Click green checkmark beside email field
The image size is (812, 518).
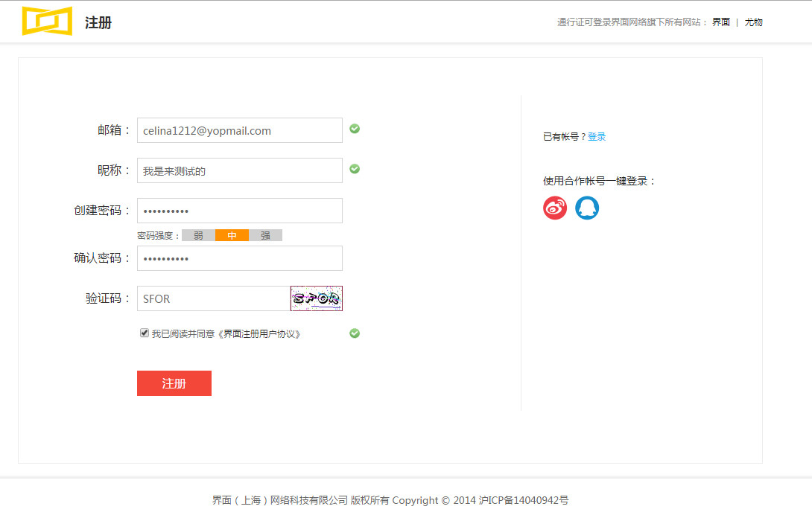pos(355,129)
